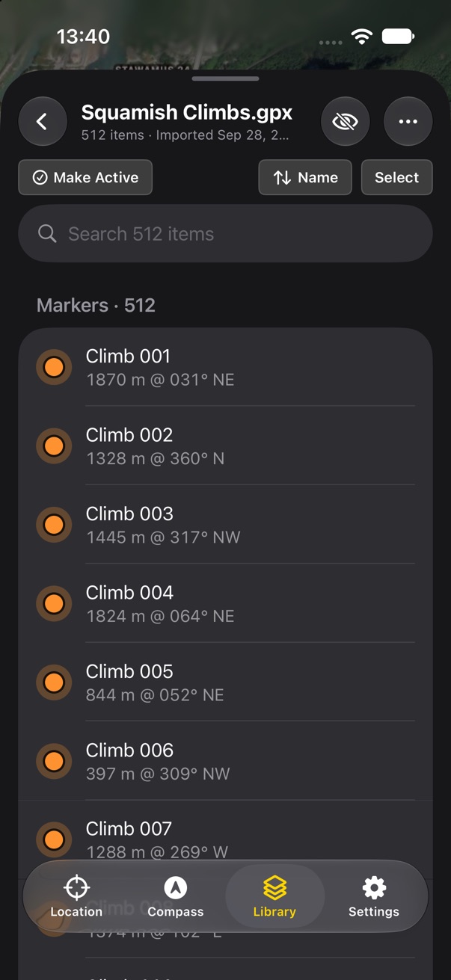Toggle visibility of Squamish Climbs.gpx
Viewport: 451px width, 980px height.
(x=345, y=121)
